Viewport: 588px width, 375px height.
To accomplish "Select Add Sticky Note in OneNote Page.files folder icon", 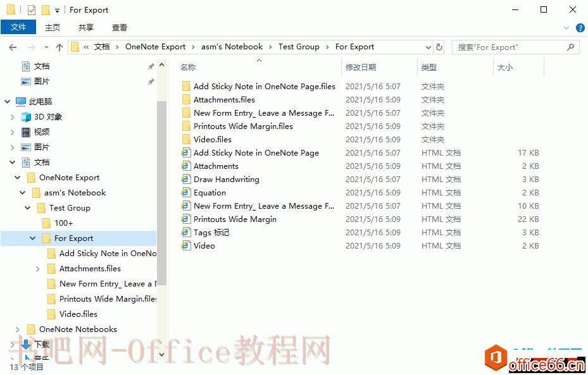I will 186,87.
